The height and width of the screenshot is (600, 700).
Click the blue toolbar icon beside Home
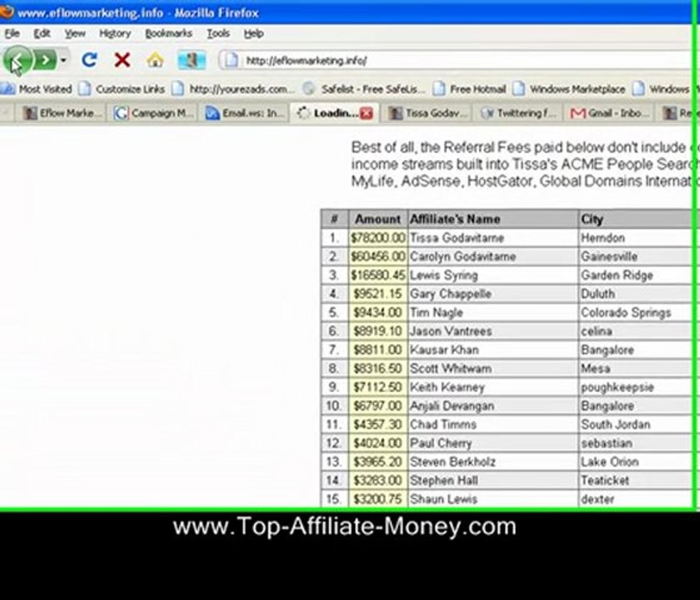(192, 60)
